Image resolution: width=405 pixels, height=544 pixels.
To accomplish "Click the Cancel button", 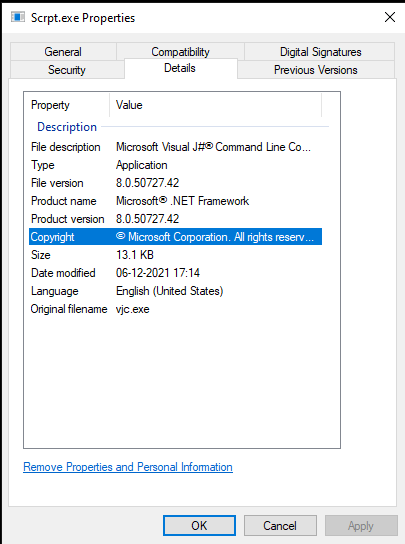I will tap(280, 525).
